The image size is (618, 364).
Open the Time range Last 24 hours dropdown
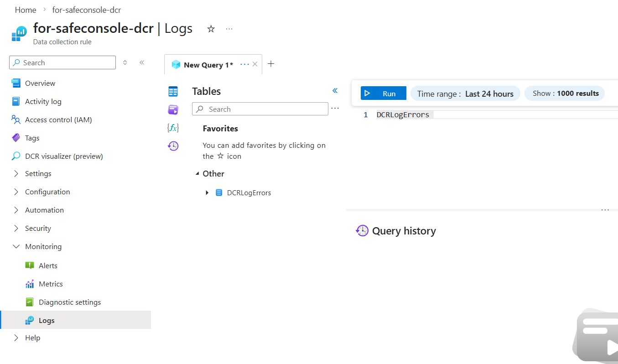pyautogui.click(x=465, y=94)
